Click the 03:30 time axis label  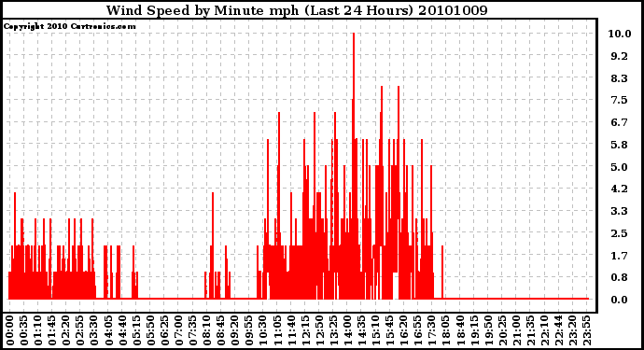94,331
